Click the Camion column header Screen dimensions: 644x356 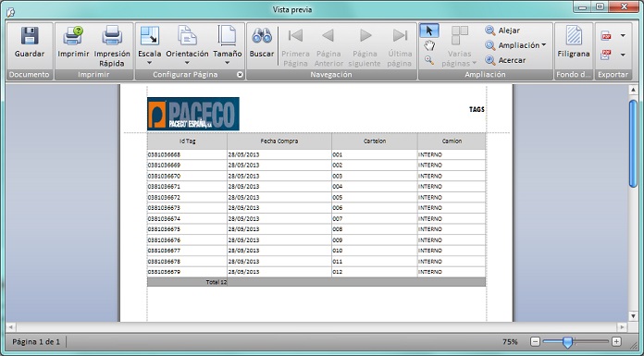click(452, 141)
